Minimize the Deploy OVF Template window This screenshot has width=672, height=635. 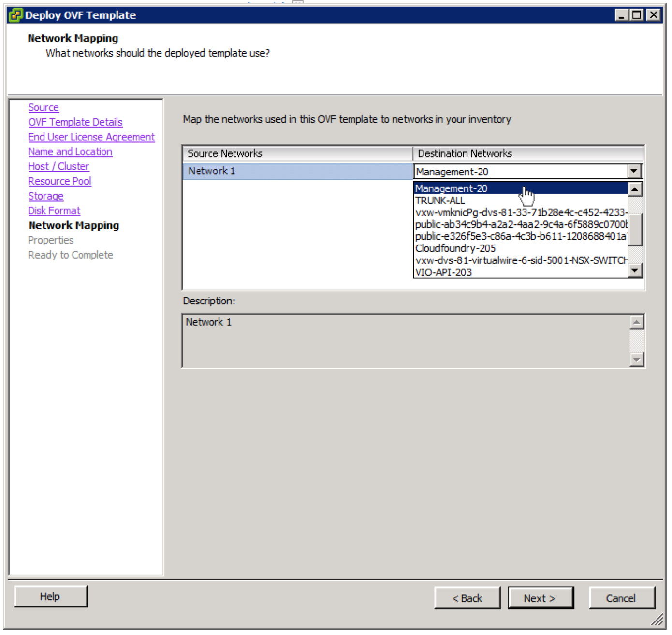point(622,15)
